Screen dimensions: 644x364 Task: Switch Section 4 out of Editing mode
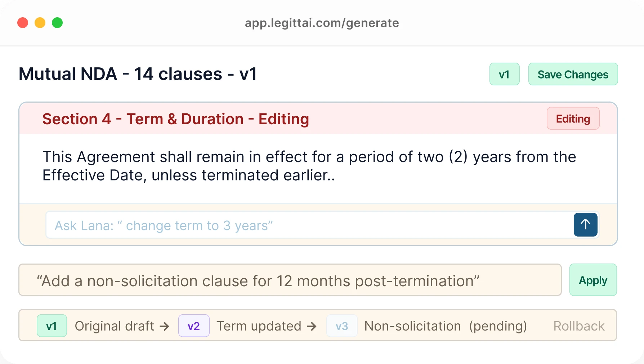(573, 118)
